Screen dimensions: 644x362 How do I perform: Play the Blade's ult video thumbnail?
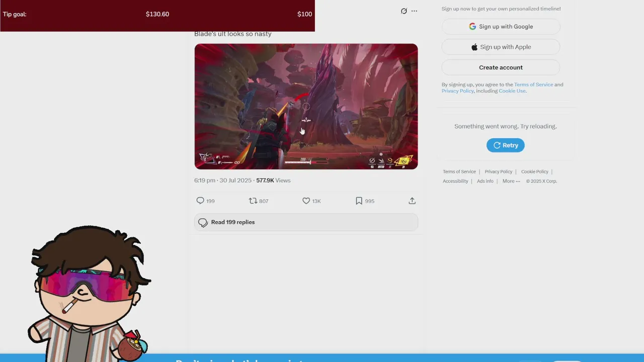[306, 107]
